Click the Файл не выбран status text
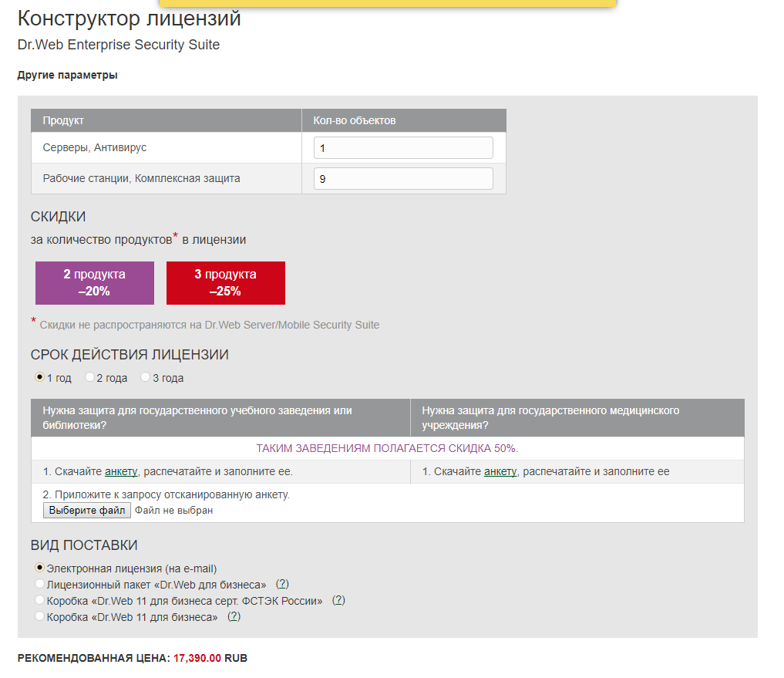The image size is (784, 678). pos(174,511)
